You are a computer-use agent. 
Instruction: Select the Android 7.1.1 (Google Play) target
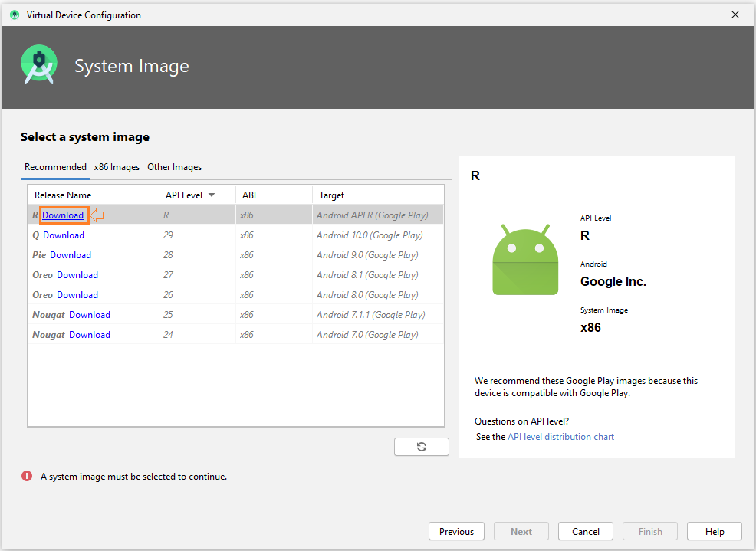click(371, 315)
